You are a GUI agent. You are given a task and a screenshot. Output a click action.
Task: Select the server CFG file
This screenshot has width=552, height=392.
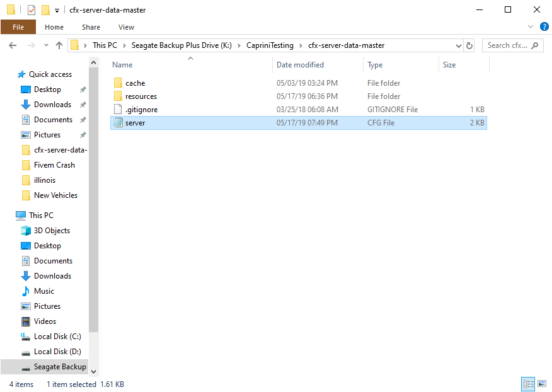pos(299,123)
